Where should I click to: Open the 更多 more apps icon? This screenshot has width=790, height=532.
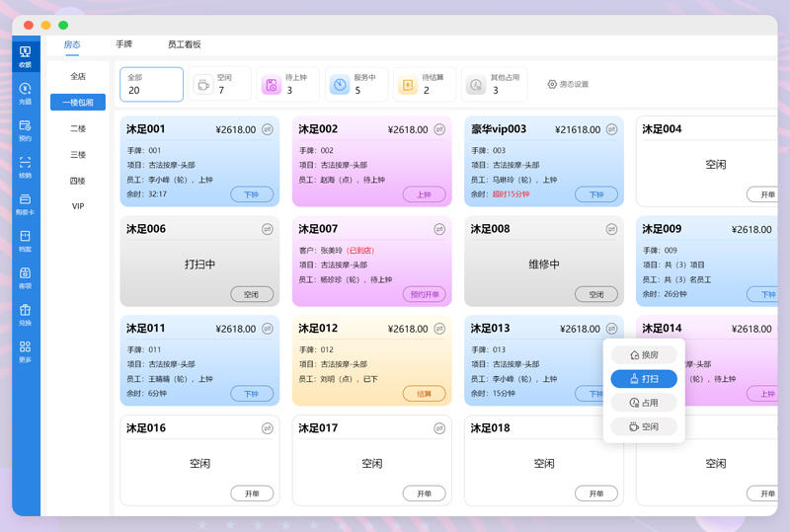coord(25,350)
